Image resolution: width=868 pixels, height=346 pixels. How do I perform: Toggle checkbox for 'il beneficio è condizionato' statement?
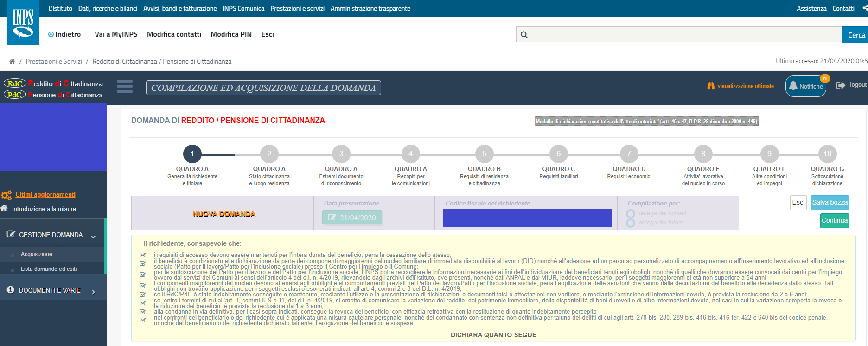pyautogui.click(x=143, y=263)
